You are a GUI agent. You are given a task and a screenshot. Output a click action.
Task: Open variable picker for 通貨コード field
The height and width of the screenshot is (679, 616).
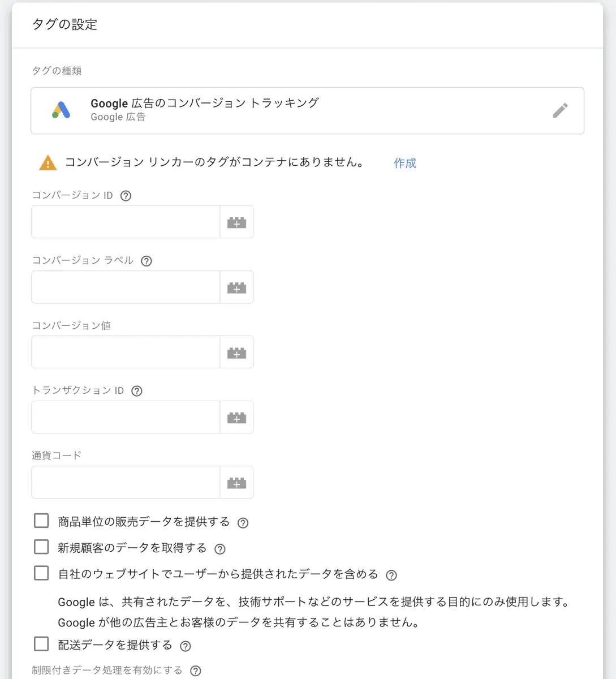(237, 482)
